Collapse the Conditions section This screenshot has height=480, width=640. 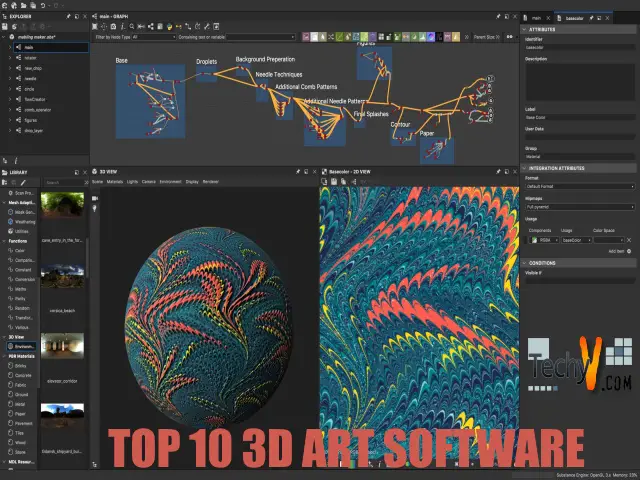524,263
